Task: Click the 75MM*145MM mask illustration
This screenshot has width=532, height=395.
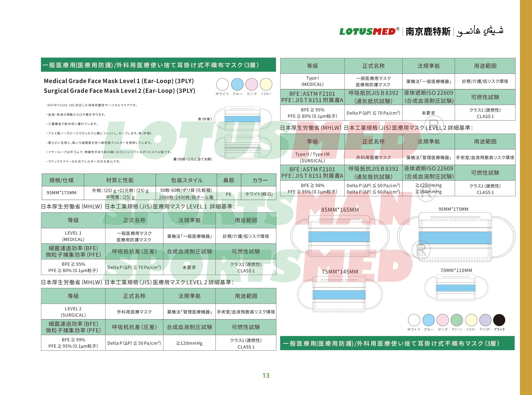Action: coord(340,294)
